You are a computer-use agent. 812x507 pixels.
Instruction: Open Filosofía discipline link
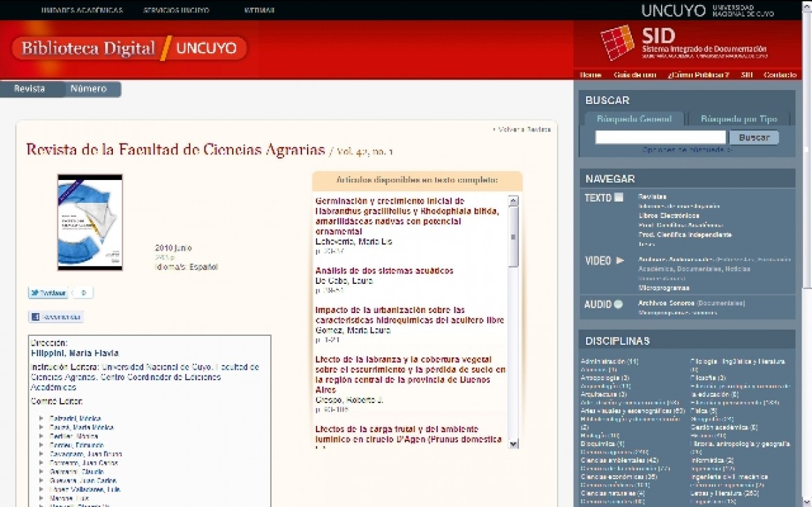coord(708,378)
